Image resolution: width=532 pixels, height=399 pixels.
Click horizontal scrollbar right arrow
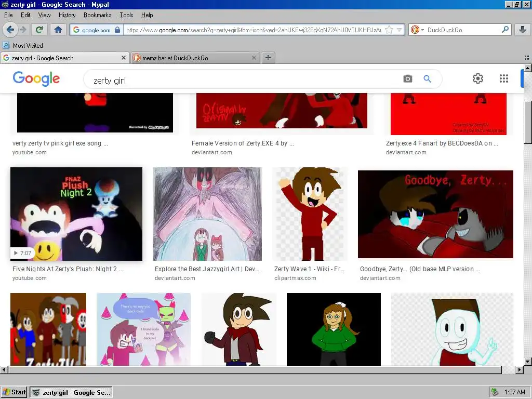[x=520, y=369]
